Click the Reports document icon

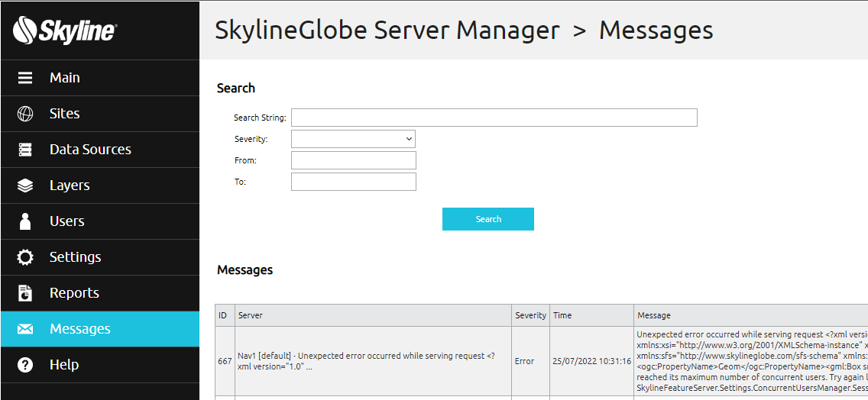pos(25,293)
